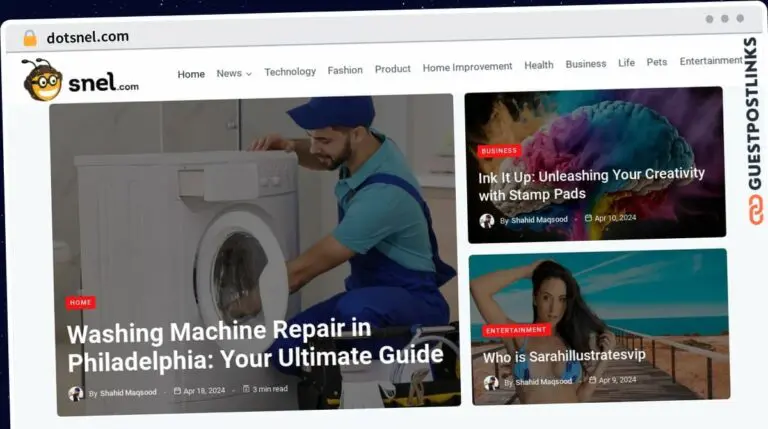Select the Product menu item
The image size is (768, 429).
click(393, 69)
